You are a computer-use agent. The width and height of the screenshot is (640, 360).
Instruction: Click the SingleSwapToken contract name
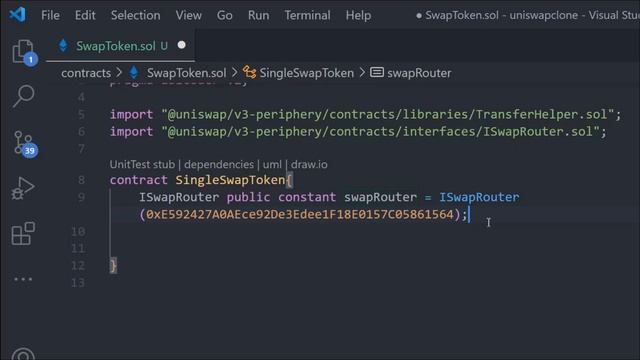pos(230,180)
